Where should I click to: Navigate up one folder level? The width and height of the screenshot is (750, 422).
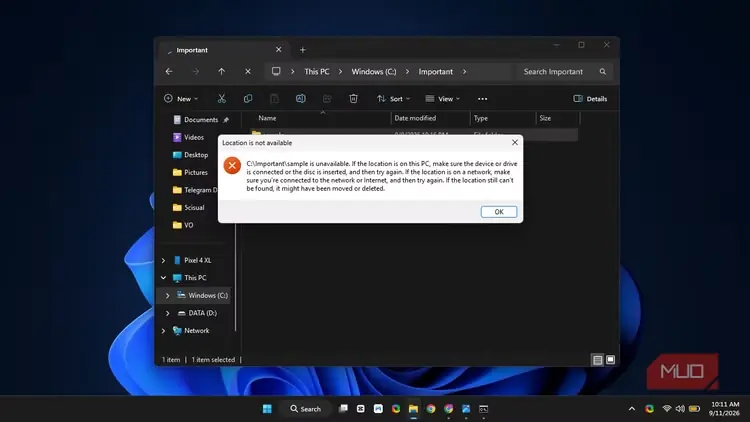tap(221, 71)
